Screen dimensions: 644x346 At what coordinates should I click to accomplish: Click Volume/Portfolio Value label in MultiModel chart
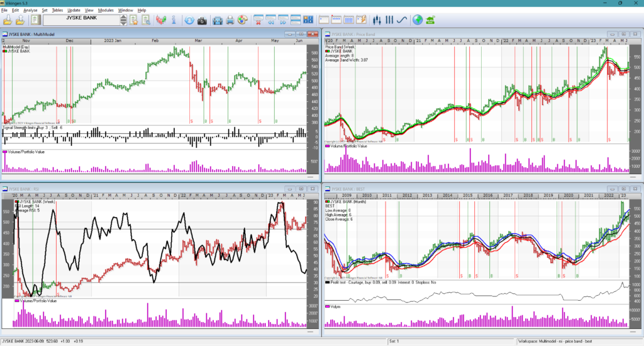pyautogui.click(x=26, y=152)
